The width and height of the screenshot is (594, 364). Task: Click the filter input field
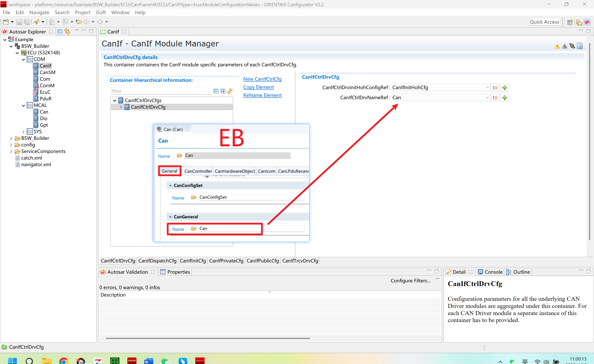160,91
